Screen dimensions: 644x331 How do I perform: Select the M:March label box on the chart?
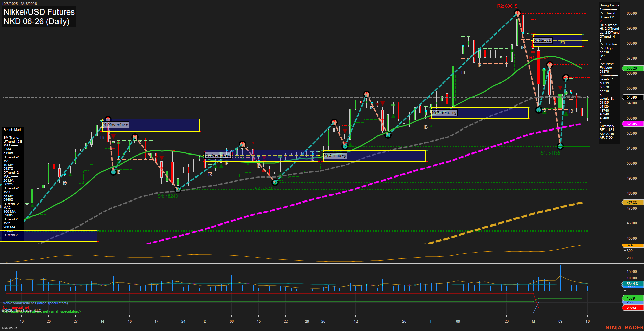(543, 40)
